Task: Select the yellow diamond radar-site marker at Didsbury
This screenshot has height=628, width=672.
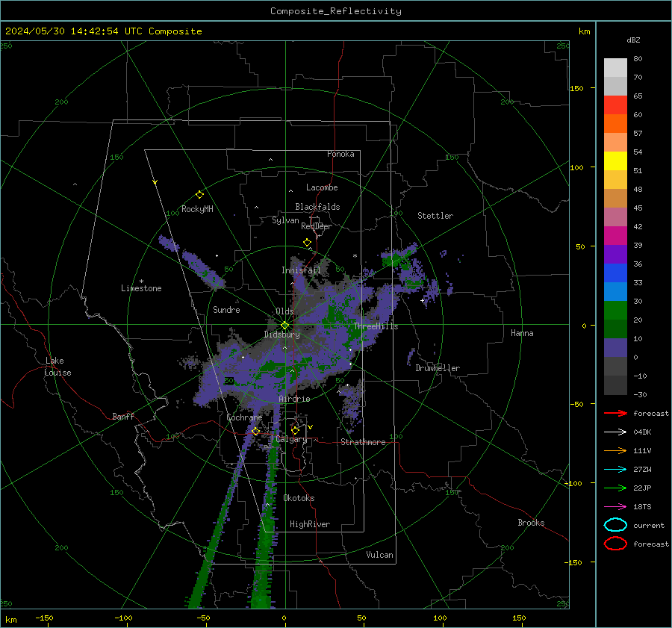Action: [x=284, y=326]
